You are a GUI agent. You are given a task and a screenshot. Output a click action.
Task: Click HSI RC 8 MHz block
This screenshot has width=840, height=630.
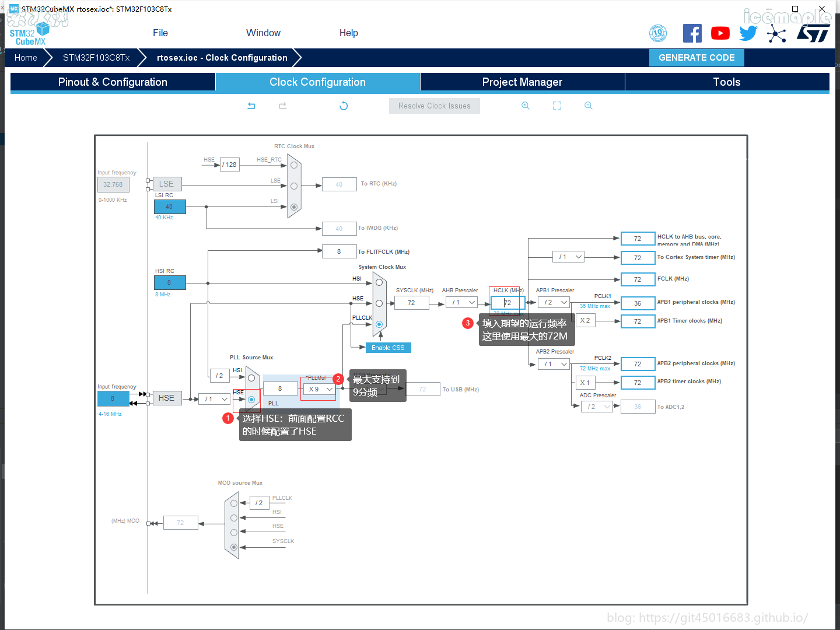[x=170, y=282]
